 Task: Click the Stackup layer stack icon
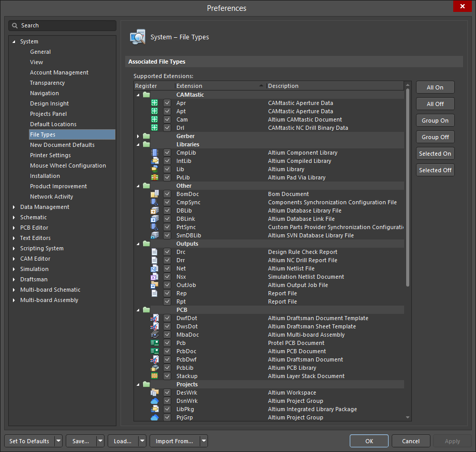(x=154, y=376)
